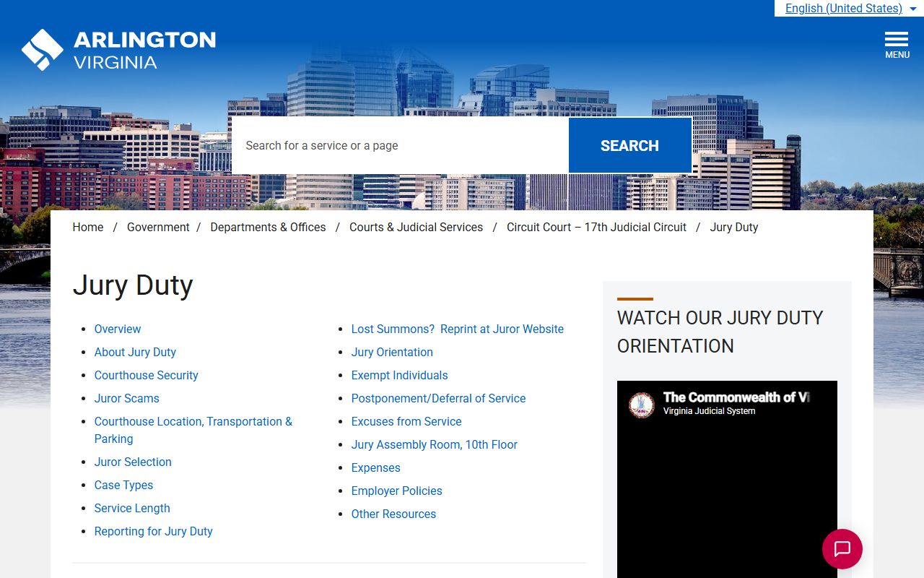Screen dimensions: 924x578
Task: Click the jury orientation video title
Action: click(736, 397)
